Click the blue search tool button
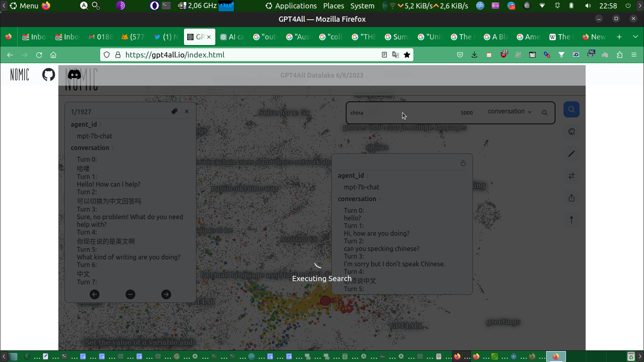644x362 pixels. click(x=572, y=109)
